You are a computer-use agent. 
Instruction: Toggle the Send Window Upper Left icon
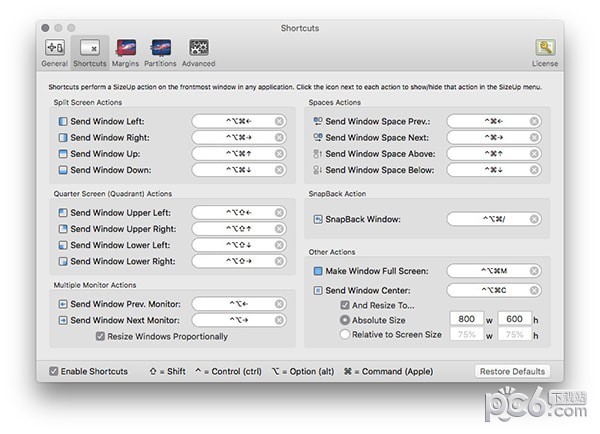pyautogui.click(x=63, y=212)
